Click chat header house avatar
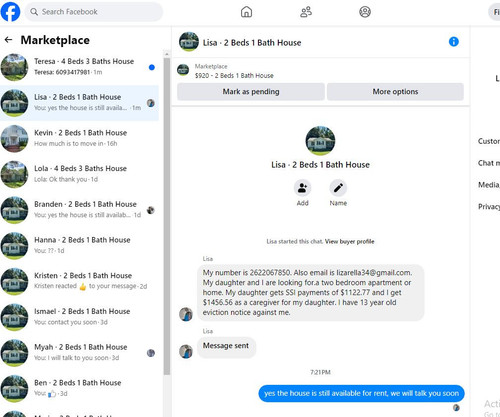 tap(189, 42)
